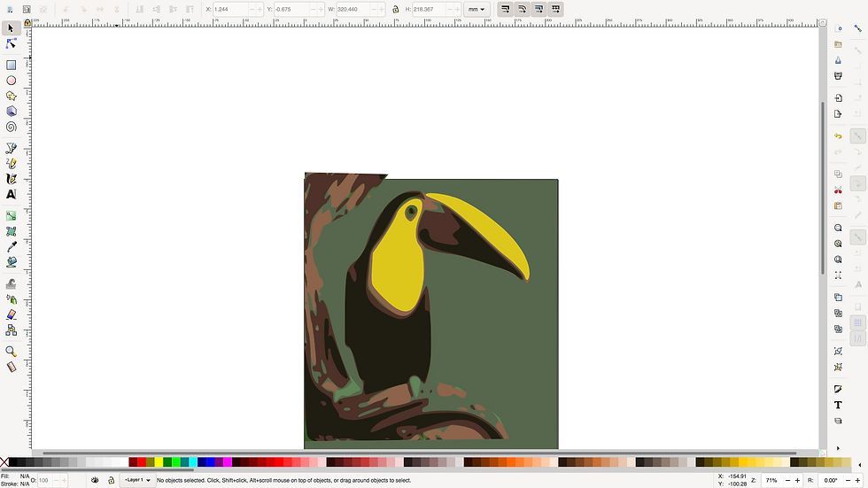868x488 pixels.
Task: Open the Layer 1 selector dropdown
Action: click(x=137, y=480)
